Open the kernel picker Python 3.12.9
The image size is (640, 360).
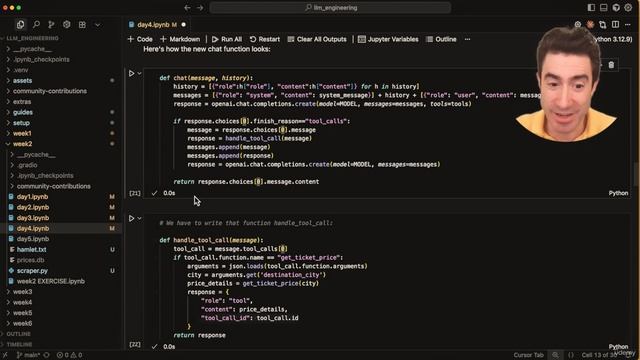point(614,39)
